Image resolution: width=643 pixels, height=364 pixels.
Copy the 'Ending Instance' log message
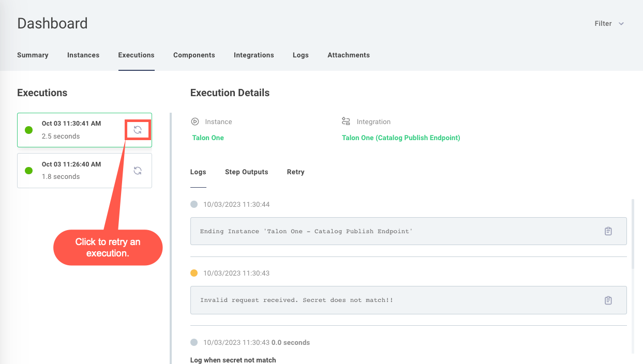point(608,231)
